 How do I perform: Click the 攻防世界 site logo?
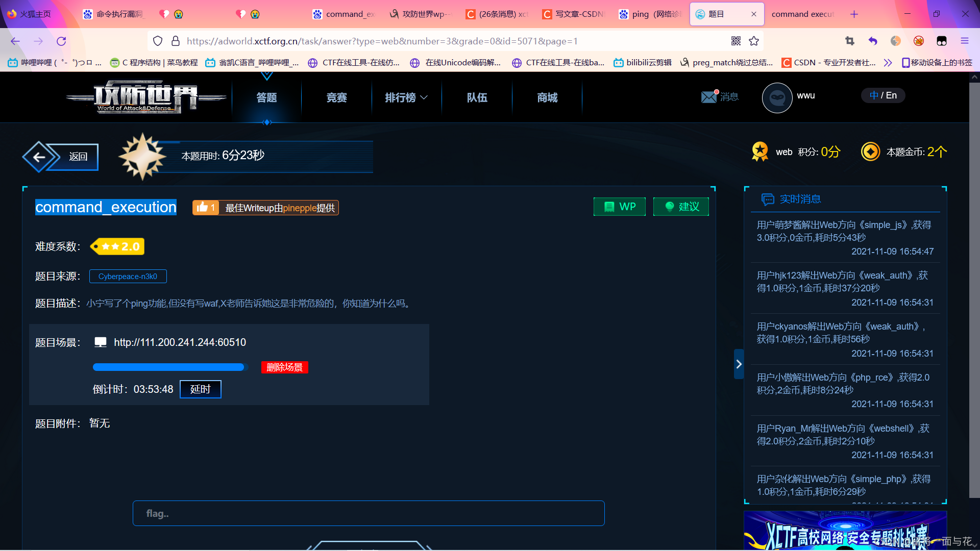[x=145, y=97]
